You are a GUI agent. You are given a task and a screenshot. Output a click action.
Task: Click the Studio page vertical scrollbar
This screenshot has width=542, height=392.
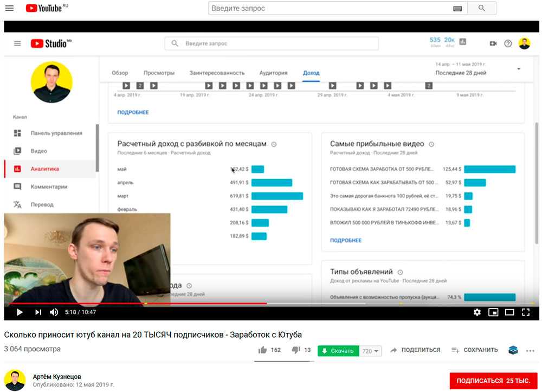(537, 183)
